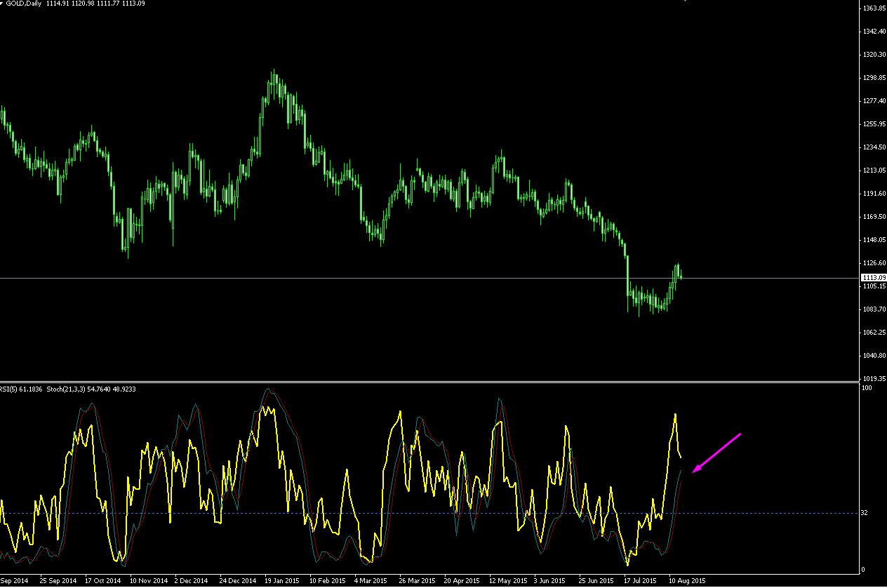Select the yellow RSI line peak in August
The image size is (887, 588).
(675, 415)
